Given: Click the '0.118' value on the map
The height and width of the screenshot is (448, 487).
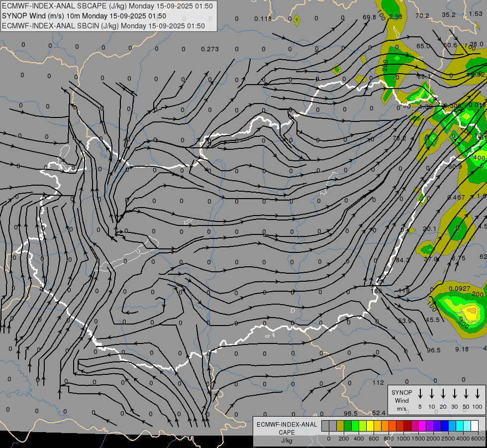Looking at the screenshot, I should click(263, 19).
